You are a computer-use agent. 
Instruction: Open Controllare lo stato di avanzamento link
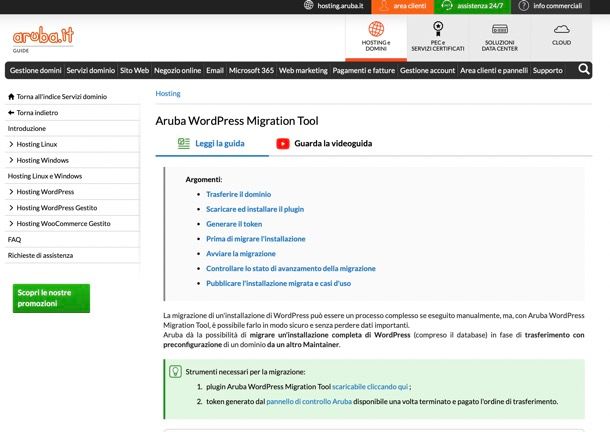pos(291,268)
